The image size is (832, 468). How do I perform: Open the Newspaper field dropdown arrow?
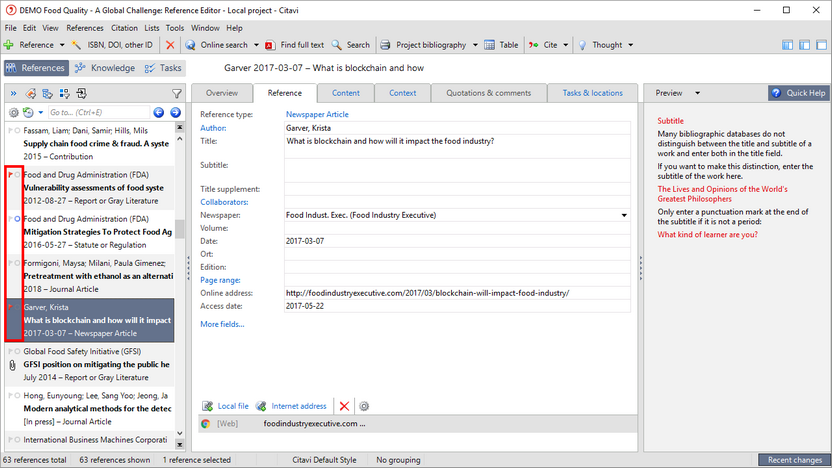[x=624, y=215]
